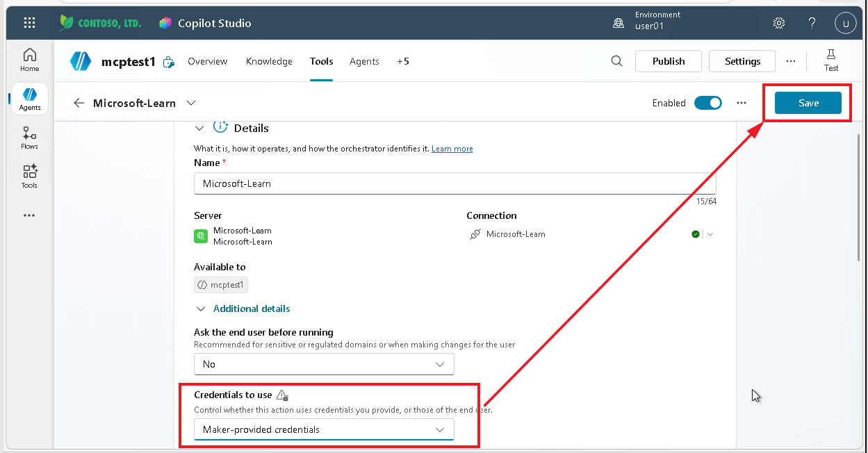Viewport: 868px width, 453px height.
Task: Click the green Microsoft-Learn server icon
Action: (x=201, y=236)
